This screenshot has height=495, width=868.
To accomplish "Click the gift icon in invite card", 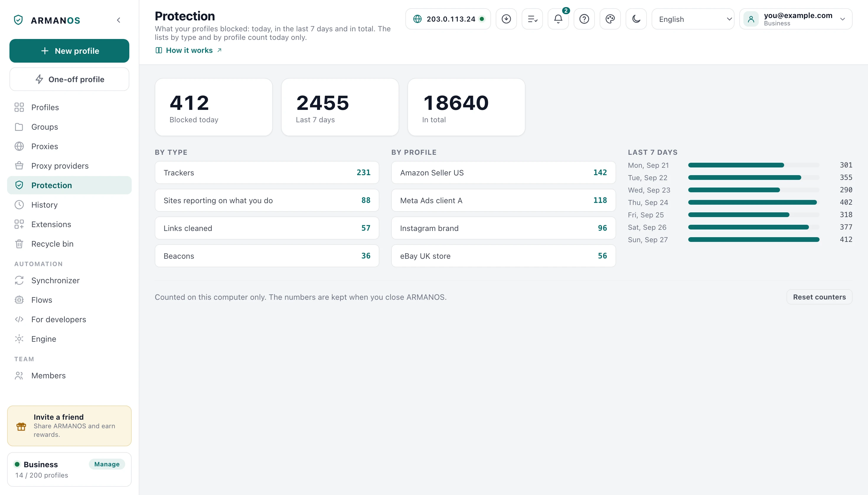I will [x=21, y=426].
